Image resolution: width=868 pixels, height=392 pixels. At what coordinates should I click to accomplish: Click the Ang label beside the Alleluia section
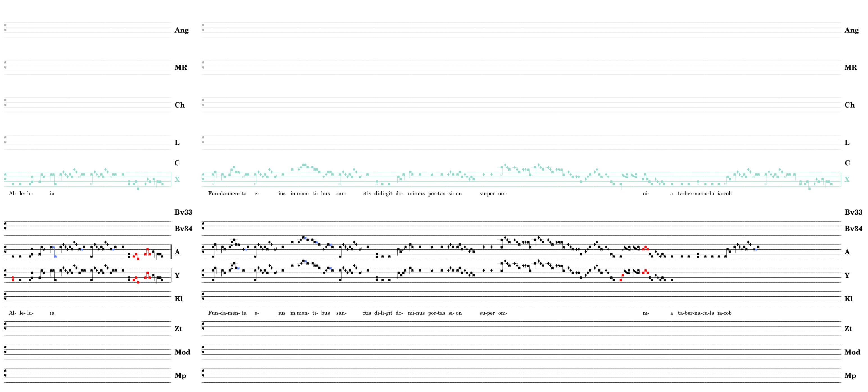pyautogui.click(x=182, y=30)
